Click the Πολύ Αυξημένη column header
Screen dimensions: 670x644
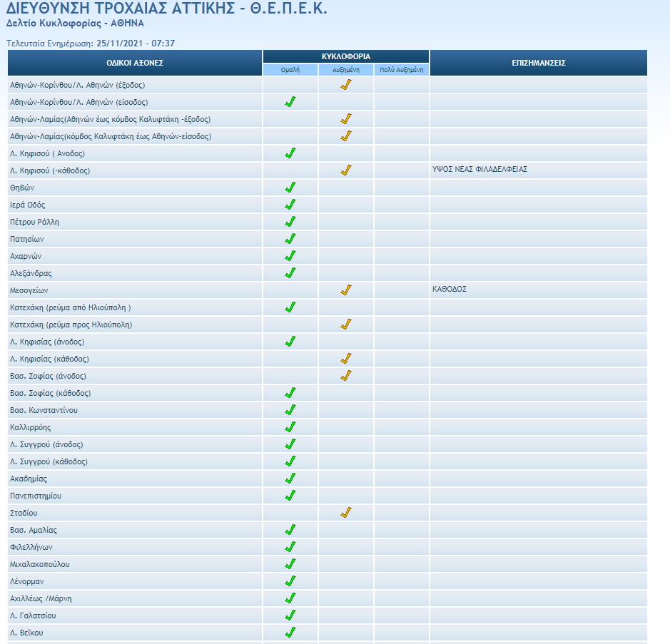[402, 70]
